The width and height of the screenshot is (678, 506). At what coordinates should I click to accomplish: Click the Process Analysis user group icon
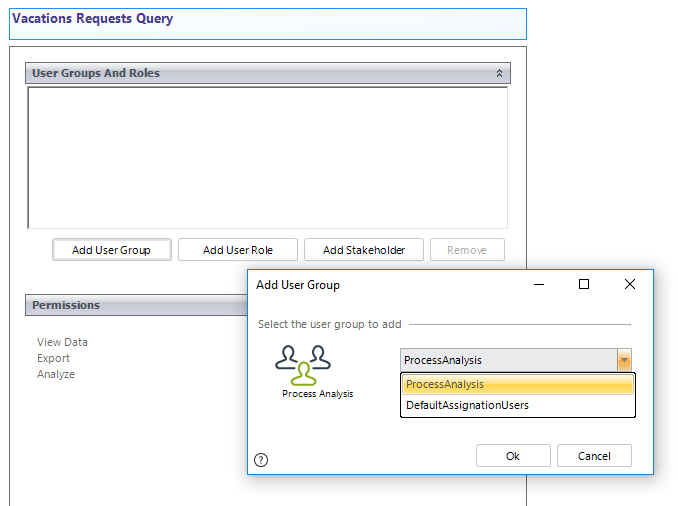[x=303, y=366]
